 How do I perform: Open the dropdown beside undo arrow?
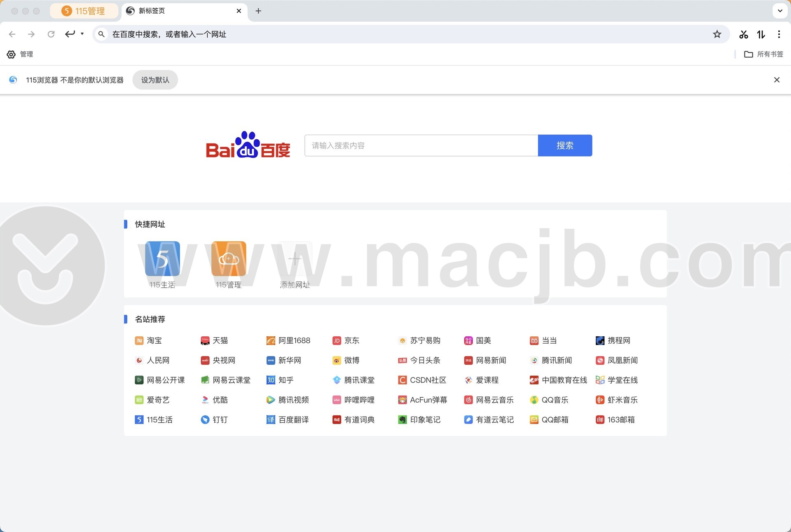pyautogui.click(x=82, y=34)
